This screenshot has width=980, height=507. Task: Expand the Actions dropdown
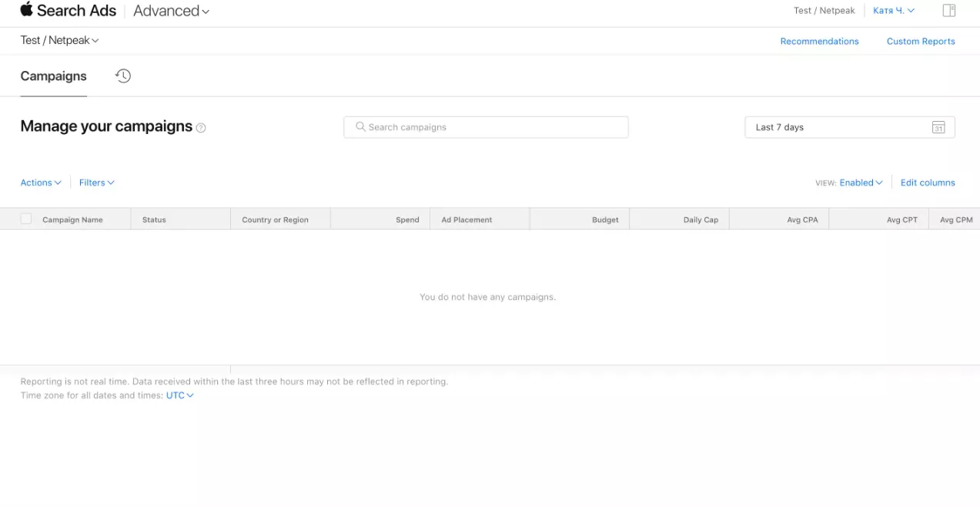pyautogui.click(x=41, y=183)
